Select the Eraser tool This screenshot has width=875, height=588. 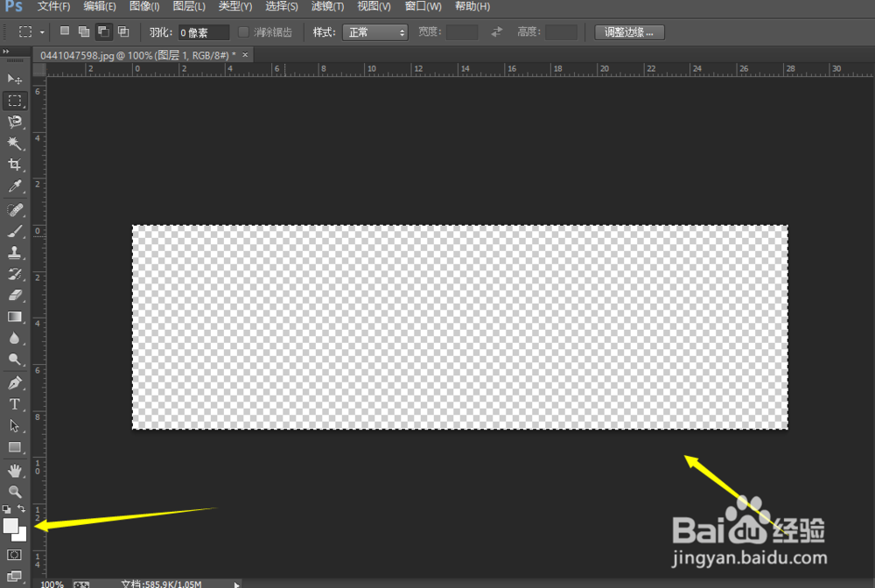(15, 295)
